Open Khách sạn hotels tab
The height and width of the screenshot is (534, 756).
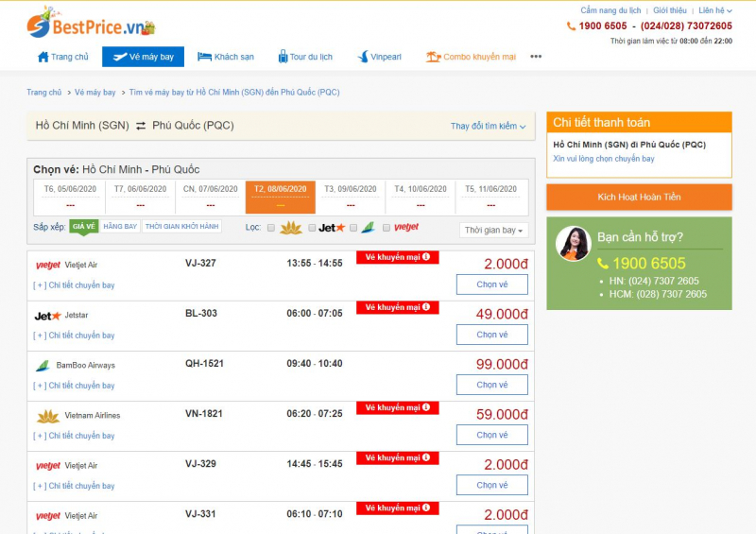click(226, 57)
